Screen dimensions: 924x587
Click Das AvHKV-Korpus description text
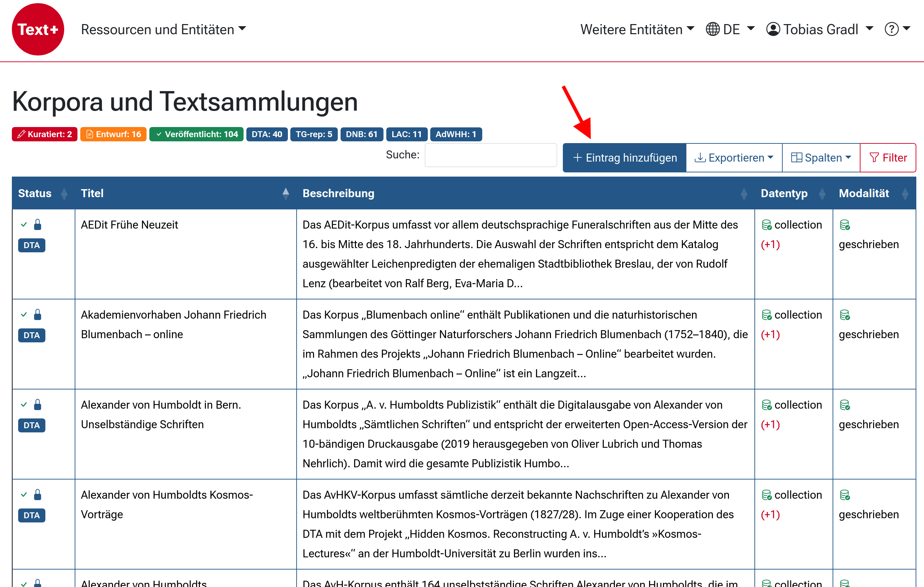pyautogui.click(x=518, y=524)
